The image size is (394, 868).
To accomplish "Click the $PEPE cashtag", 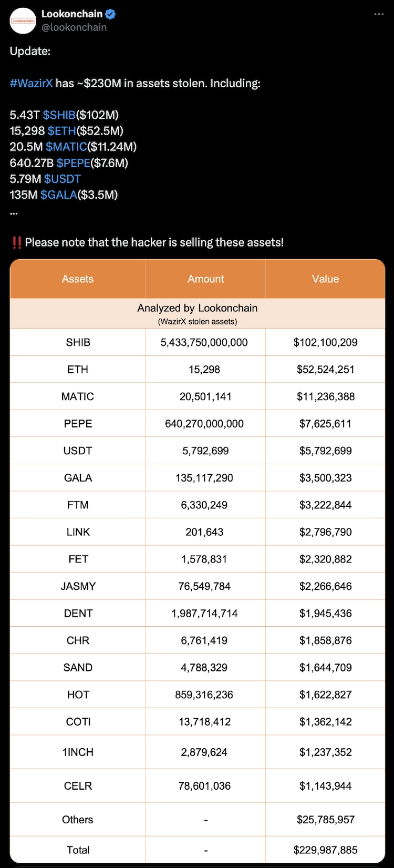I will pos(73,163).
